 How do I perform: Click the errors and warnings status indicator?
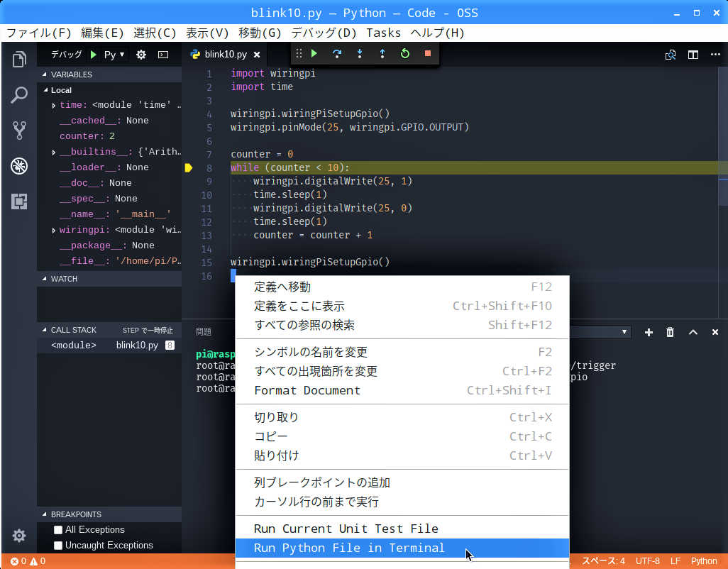pyautogui.click(x=28, y=561)
